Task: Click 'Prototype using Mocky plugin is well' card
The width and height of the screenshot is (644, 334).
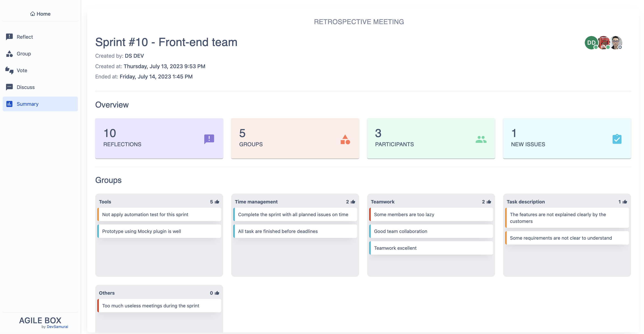Action: pos(159,231)
